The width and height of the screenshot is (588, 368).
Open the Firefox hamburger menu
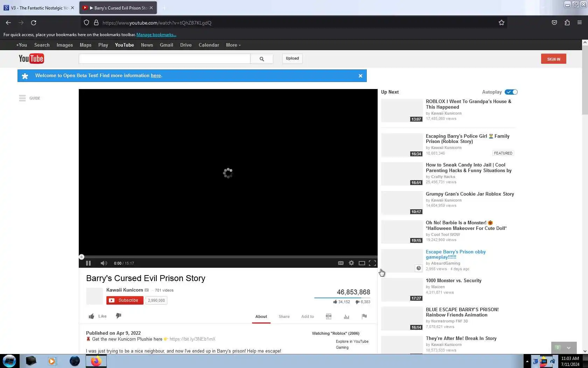[x=580, y=23]
